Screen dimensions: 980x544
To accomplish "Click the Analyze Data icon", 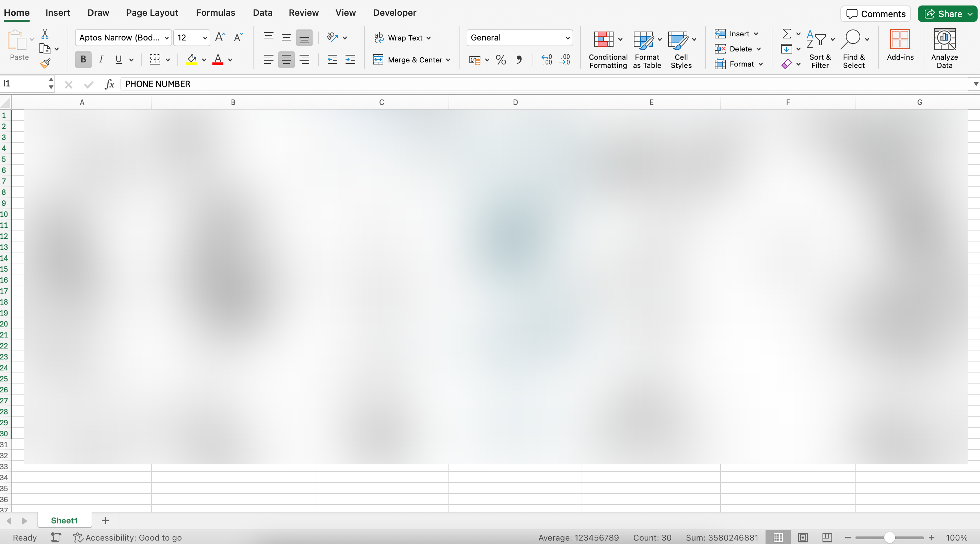I will [944, 49].
